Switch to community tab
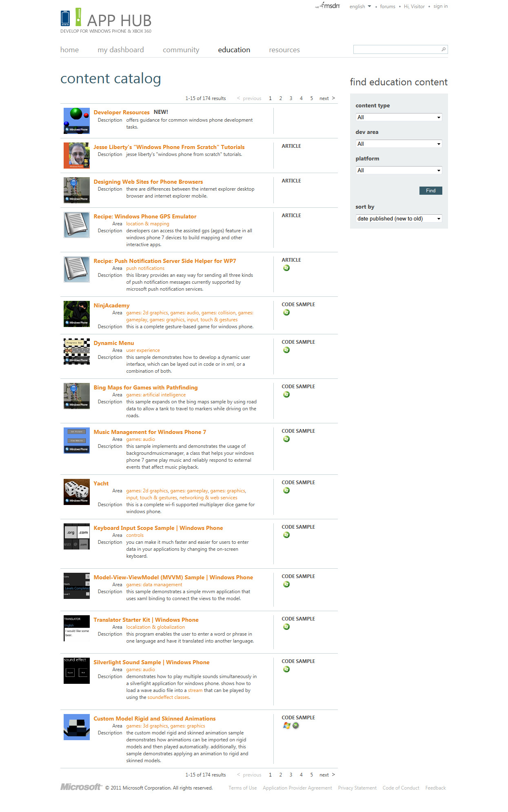 click(181, 50)
